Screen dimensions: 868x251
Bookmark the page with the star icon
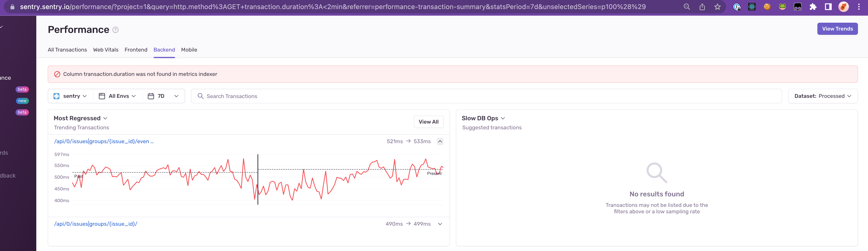717,7
